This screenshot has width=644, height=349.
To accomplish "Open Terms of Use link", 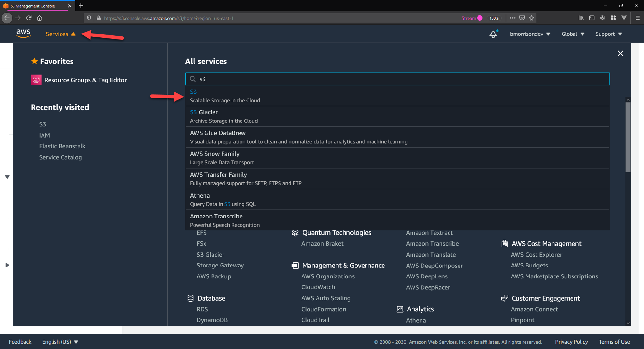I will (614, 342).
